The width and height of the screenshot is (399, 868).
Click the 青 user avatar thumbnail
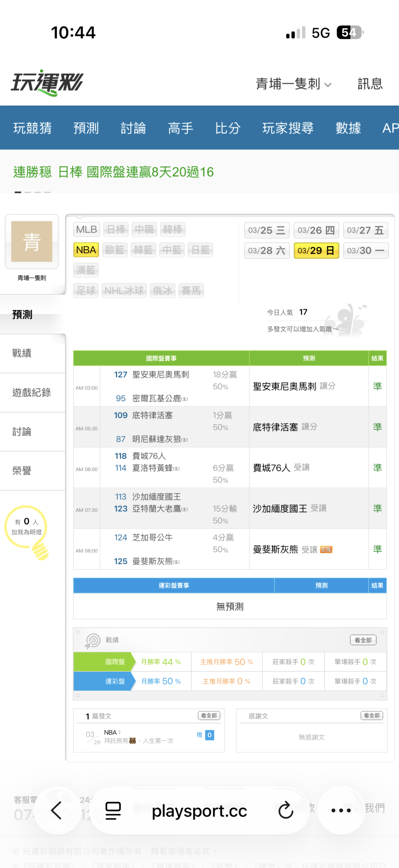32,241
